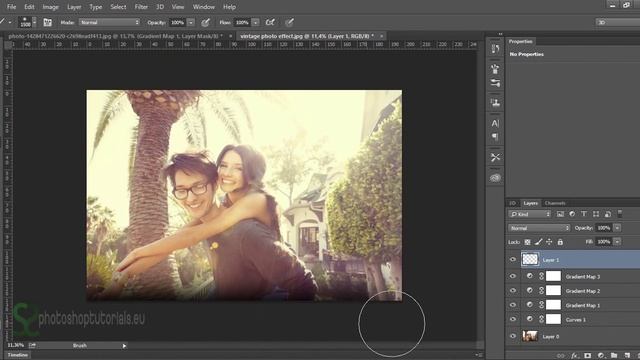Open the Image menu
Viewport: 640px width, 360px height.
tap(50, 7)
